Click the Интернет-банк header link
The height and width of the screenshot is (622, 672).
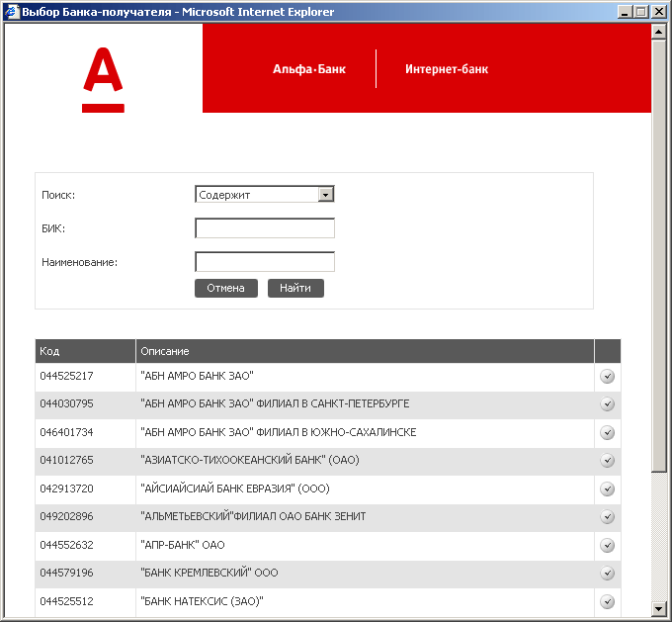click(447, 69)
